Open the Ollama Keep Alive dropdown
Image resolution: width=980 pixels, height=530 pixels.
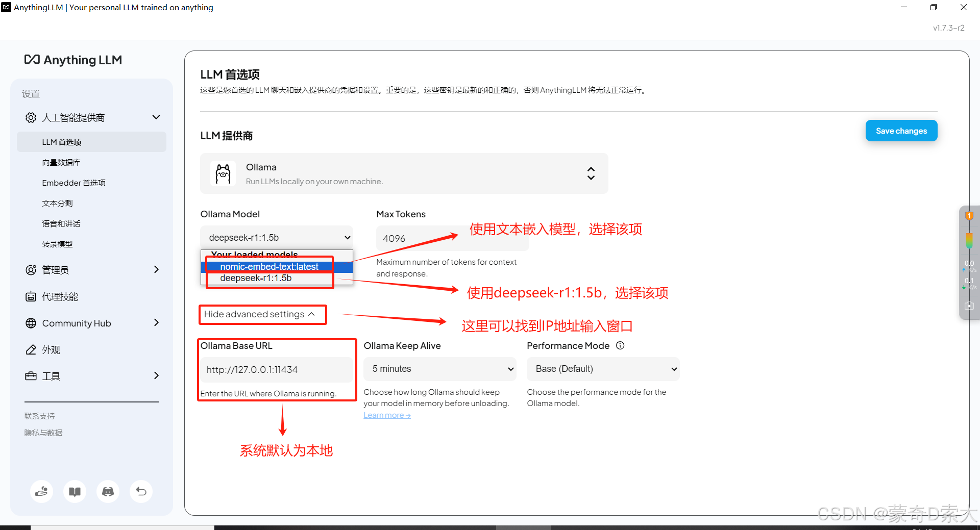[x=439, y=368]
